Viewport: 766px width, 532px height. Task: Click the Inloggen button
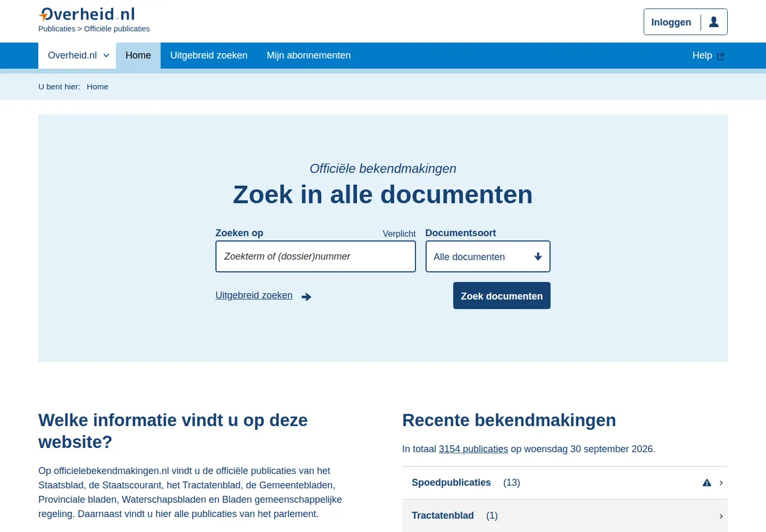(x=686, y=22)
